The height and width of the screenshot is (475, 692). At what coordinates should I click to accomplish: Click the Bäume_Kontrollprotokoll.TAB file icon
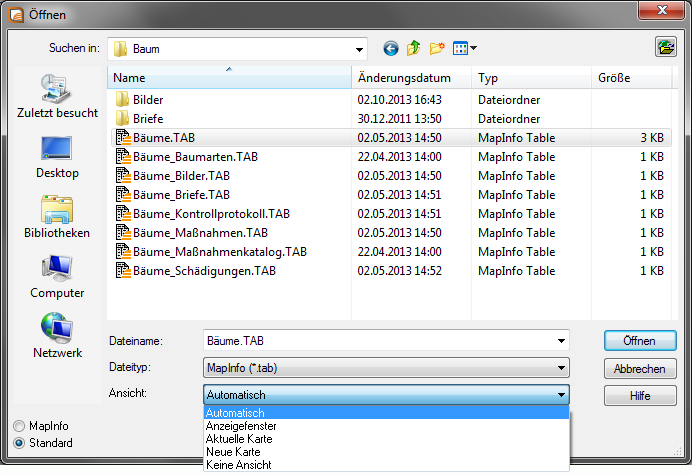click(123, 213)
